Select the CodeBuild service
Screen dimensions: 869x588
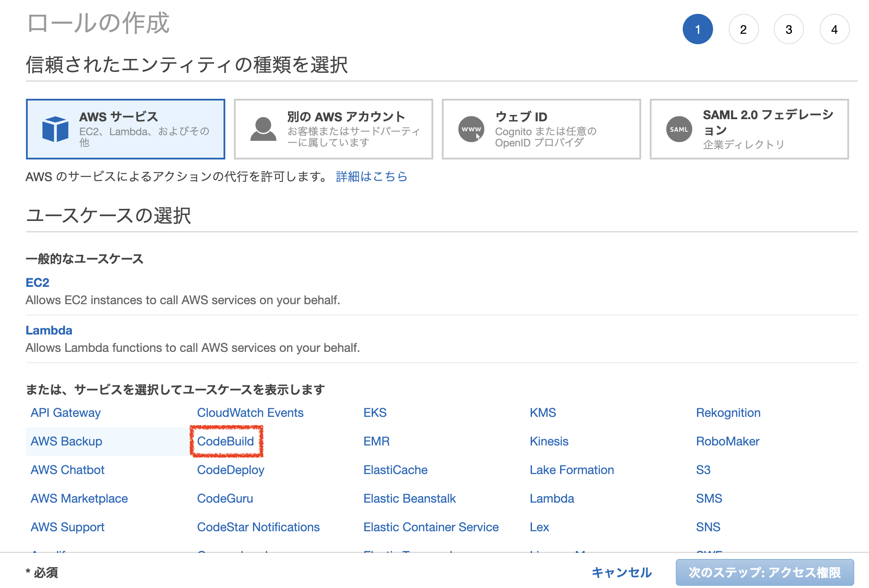[x=226, y=441]
